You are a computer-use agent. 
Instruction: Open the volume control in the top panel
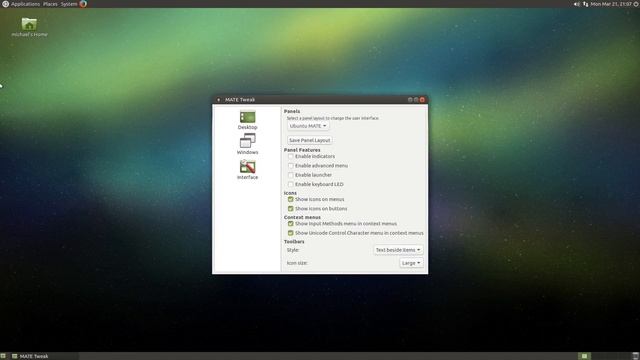[x=577, y=4]
